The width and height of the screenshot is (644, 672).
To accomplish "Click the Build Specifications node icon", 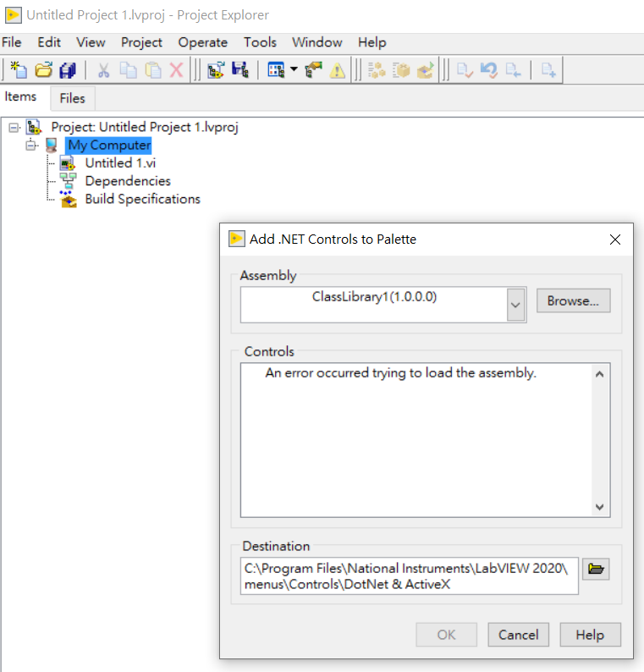I will click(69, 199).
